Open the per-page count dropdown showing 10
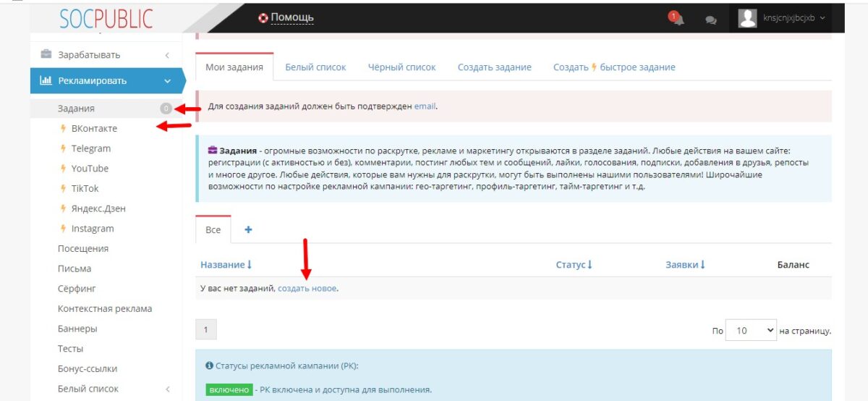Image resolution: width=868 pixels, height=401 pixels. (x=750, y=331)
